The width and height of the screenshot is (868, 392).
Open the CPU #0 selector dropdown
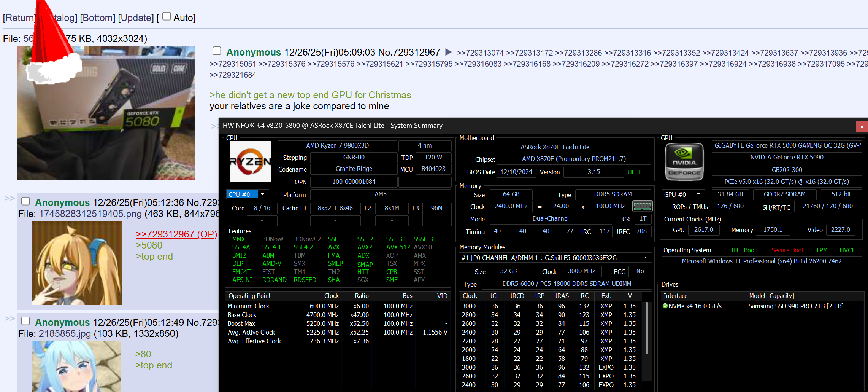[x=248, y=194]
